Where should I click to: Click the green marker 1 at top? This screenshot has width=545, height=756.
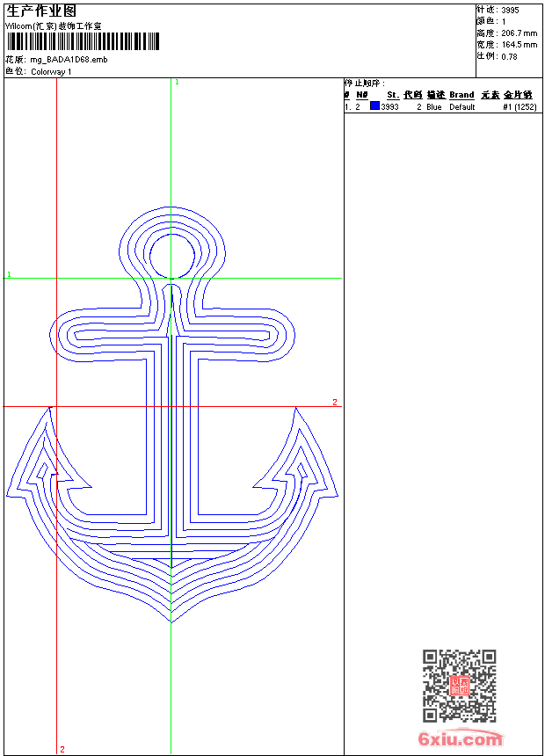tap(177, 82)
